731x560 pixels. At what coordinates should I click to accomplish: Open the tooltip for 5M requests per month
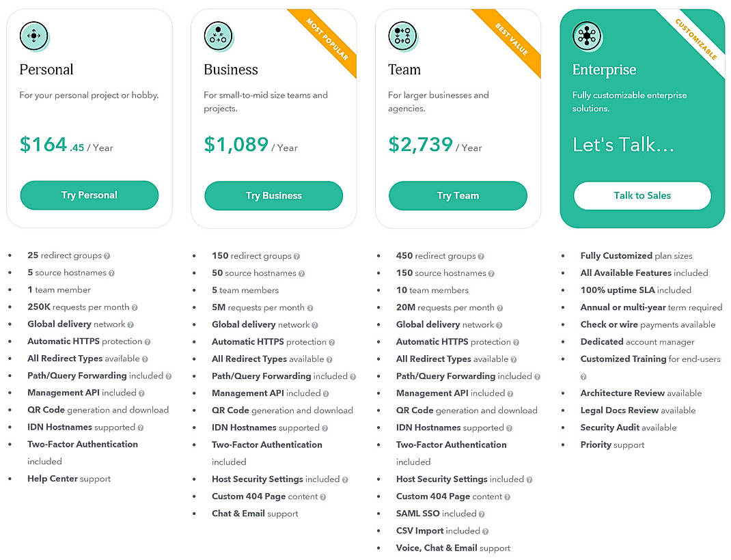[x=312, y=307]
